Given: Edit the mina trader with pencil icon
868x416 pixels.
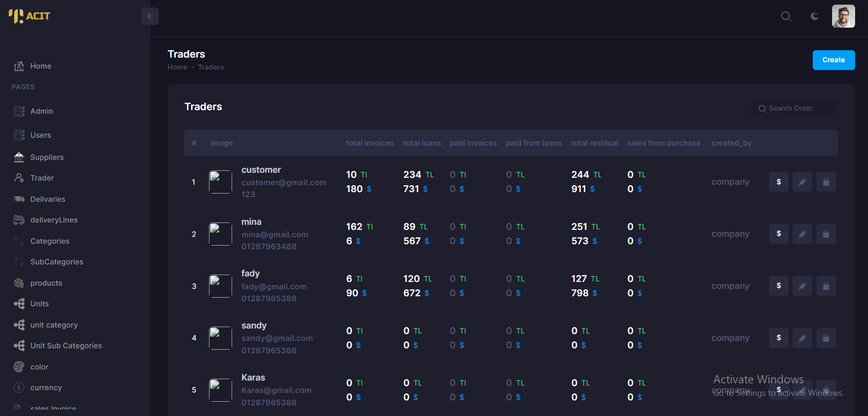Looking at the screenshot, I should (x=802, y=234).
